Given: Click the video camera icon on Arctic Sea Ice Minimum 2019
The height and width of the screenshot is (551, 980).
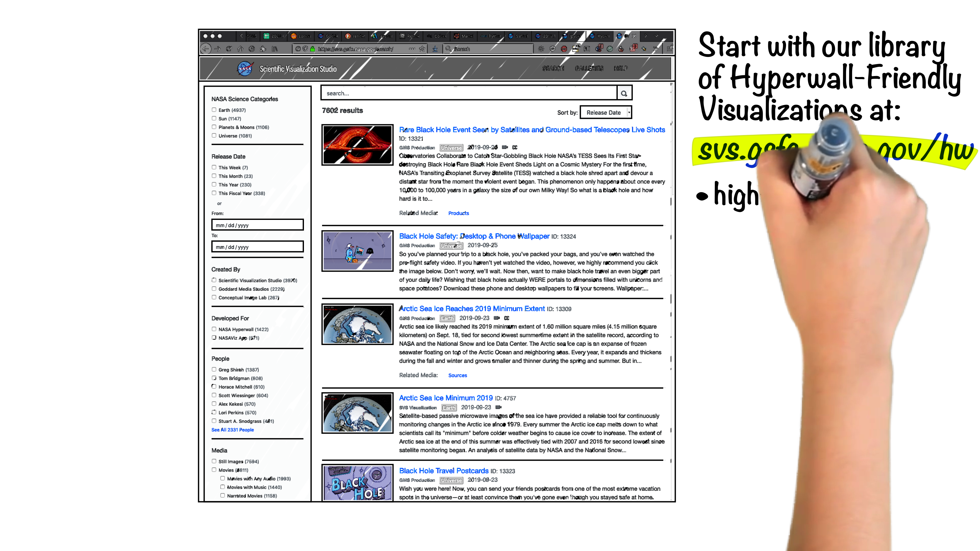Looking at the screenshot, I should pyautogui.click(x=498, y=407).
